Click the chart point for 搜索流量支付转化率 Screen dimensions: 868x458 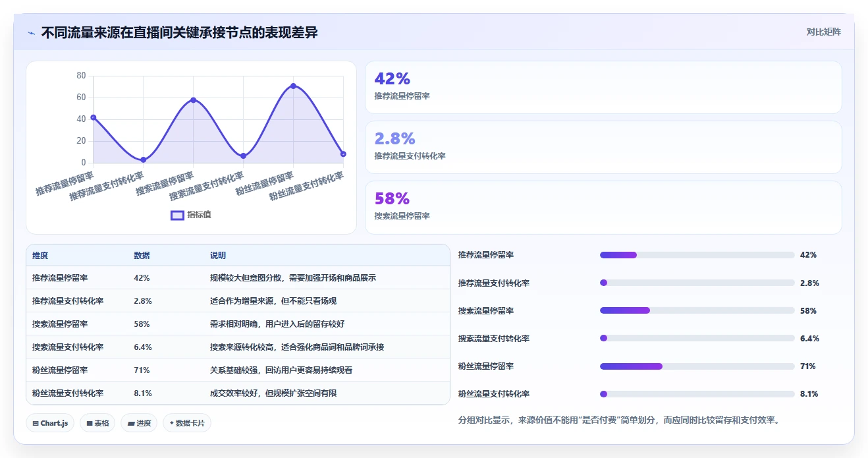click(x=243, y=156)
